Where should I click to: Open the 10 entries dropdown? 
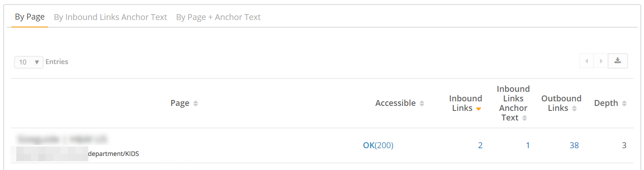click(x=29, y=62)
